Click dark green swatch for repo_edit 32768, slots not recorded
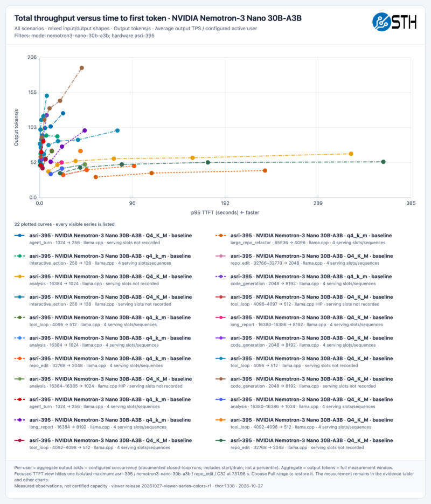The height and width of the screenshot is (504, 431). pos(221,440)
